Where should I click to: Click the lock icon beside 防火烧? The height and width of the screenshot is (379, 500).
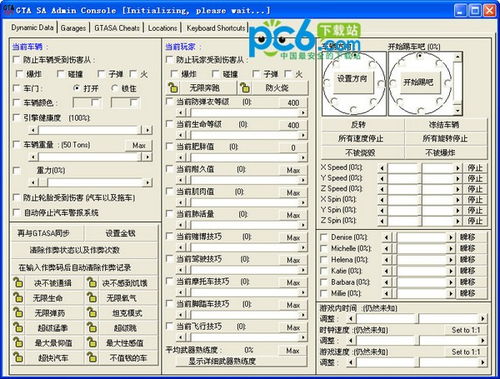pyautogui.click(x=245, y=88)
